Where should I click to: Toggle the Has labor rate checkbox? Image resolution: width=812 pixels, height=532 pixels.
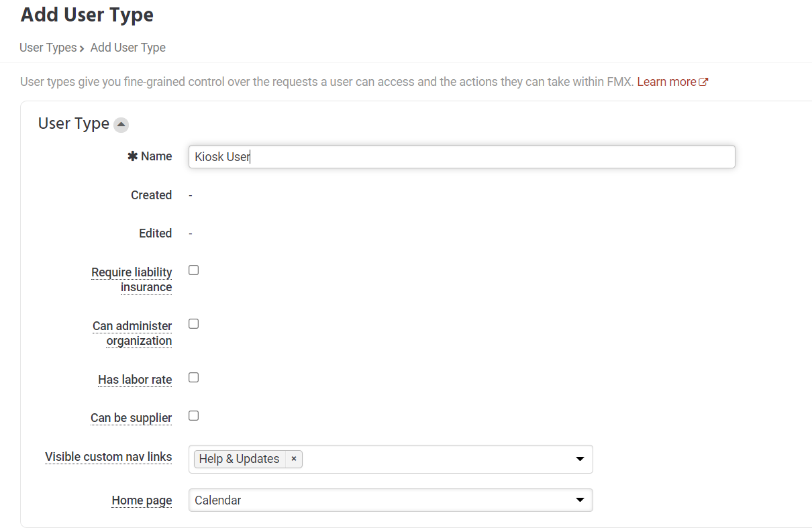point(194,378)
